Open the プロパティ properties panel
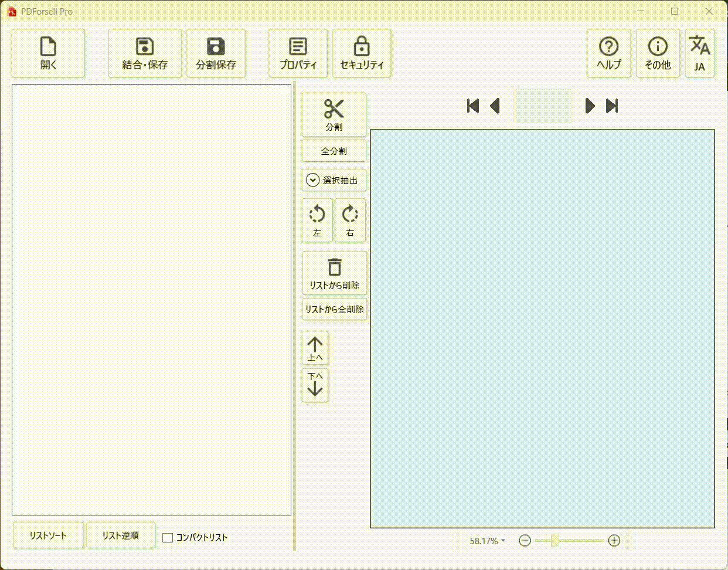The width and height of the screenshot is (728, 570). pyautogui.click(x=298, y=53)
